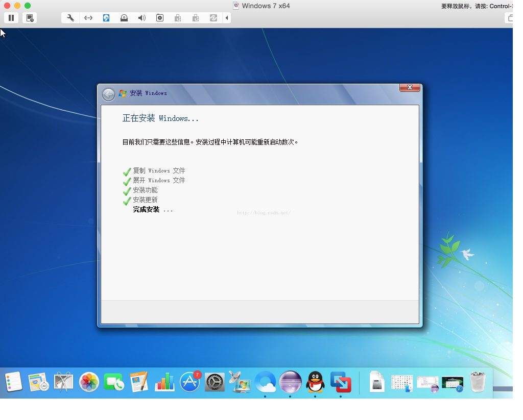Open the disk image document in Dock
The image size is (523, 420).
377,382
